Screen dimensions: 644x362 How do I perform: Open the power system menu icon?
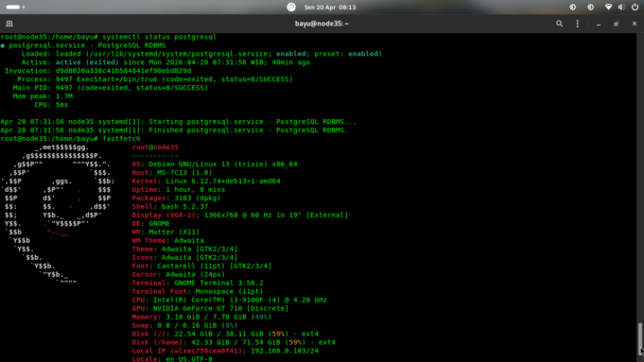point(635,7)
